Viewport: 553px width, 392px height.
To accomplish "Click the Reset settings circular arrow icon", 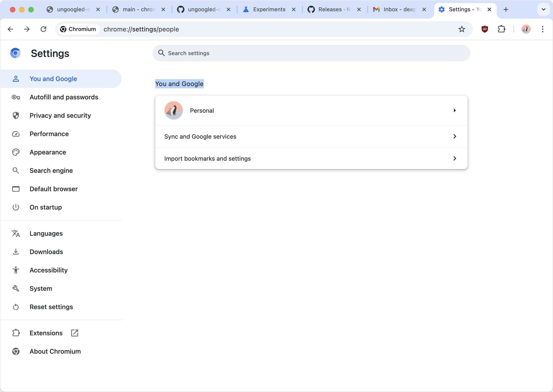I will point(16,307).
